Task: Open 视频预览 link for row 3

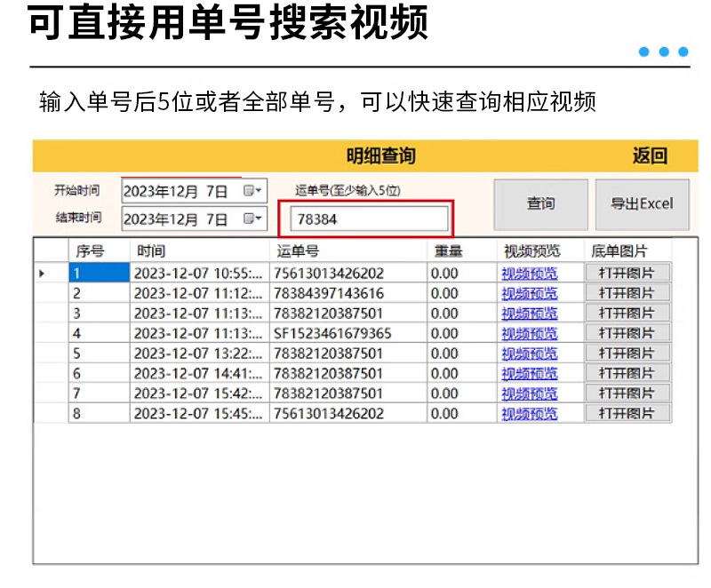Action: click(x=529, y=314)
